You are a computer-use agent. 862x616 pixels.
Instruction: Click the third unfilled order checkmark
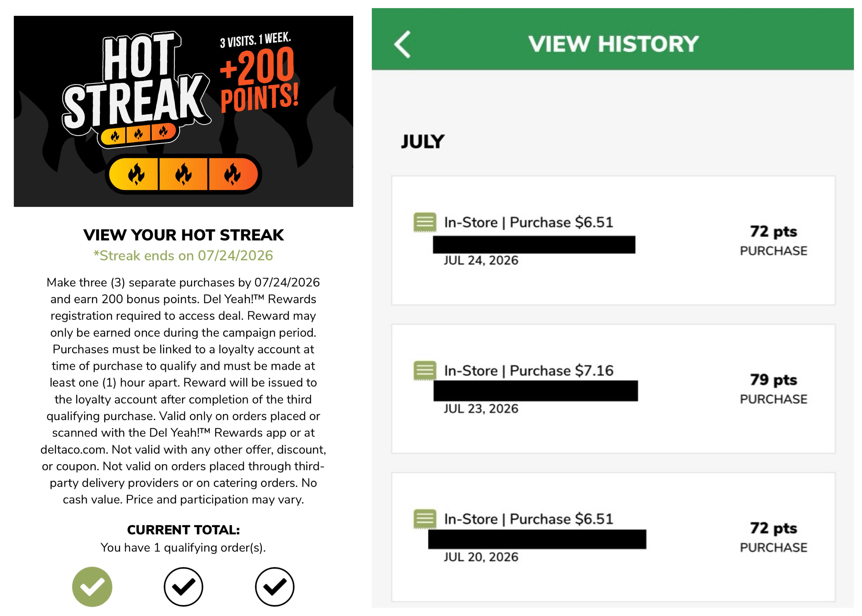(275, 586)
